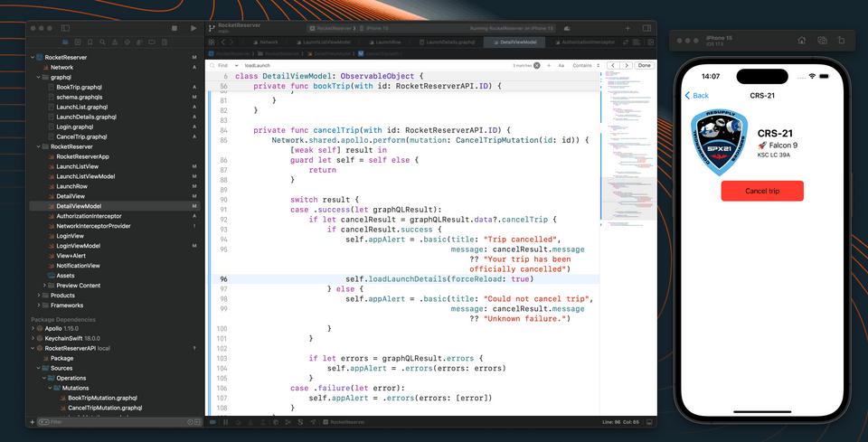Switch to the Network tab
This screenshot has width=868, height=442.
coord(266,42)
